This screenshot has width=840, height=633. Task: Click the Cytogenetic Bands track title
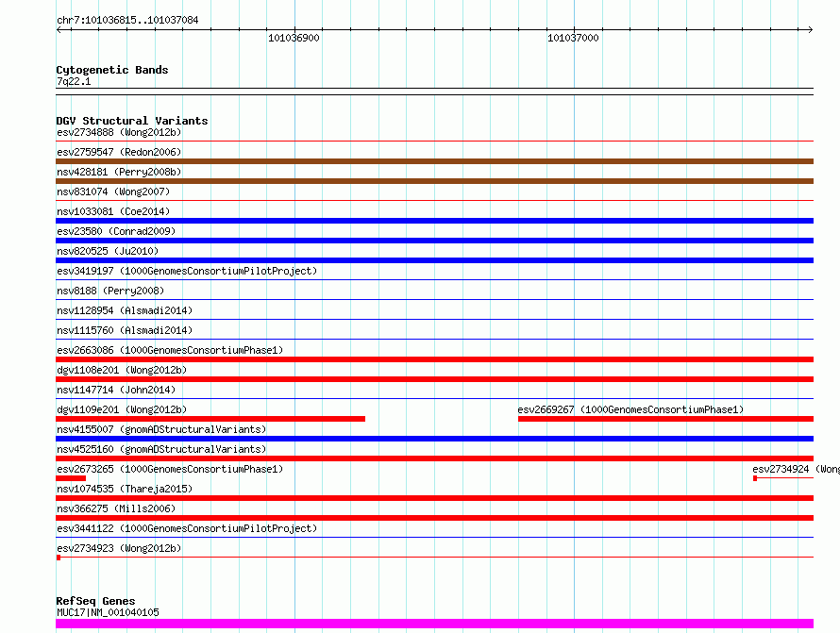(x=112, y=70)
